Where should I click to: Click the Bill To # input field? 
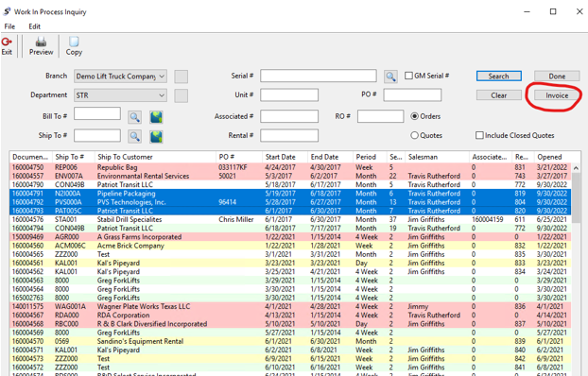point(97,113)
